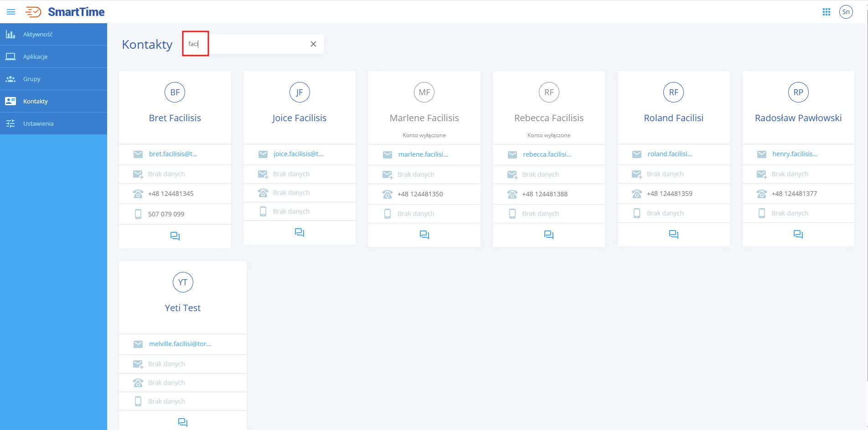Select the Kontakty sidebar item
The height and width of the screenshot is (430, 868).
pos(36,101)
